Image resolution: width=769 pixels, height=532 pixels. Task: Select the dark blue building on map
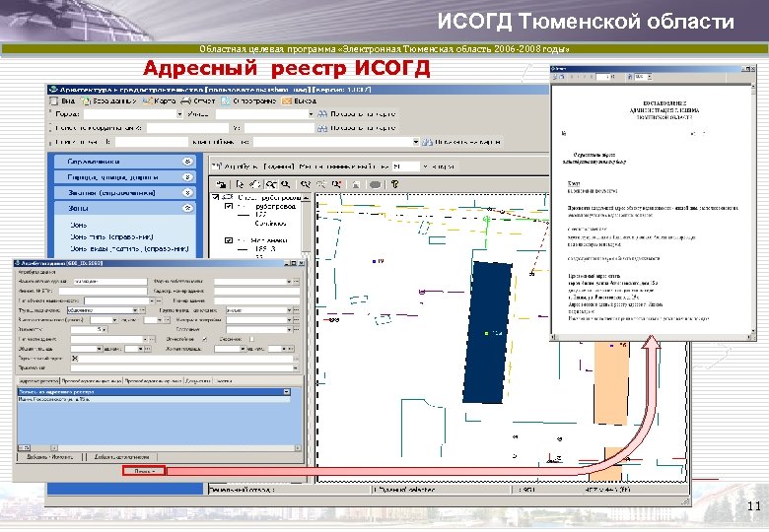click(488, 333)
